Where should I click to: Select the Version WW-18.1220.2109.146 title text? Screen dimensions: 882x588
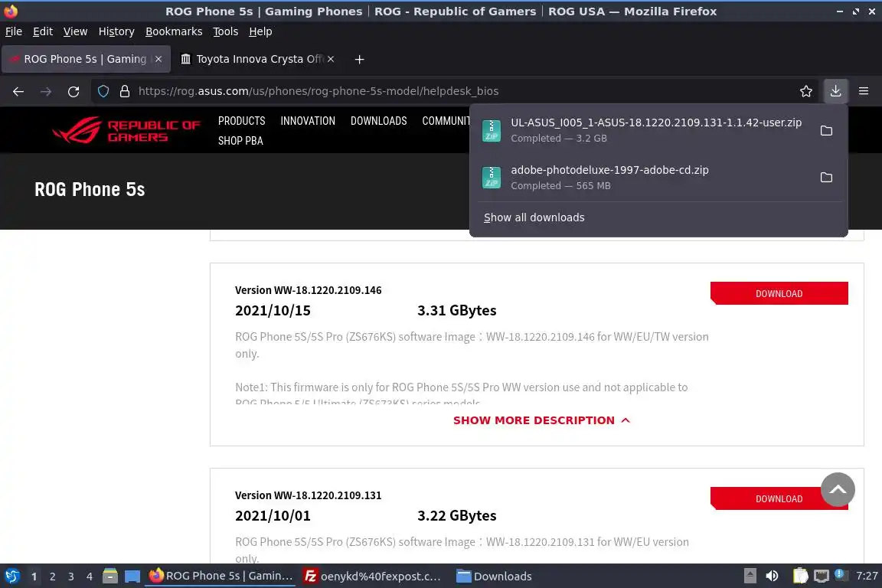pyautogui.click(x=309, y=290)
